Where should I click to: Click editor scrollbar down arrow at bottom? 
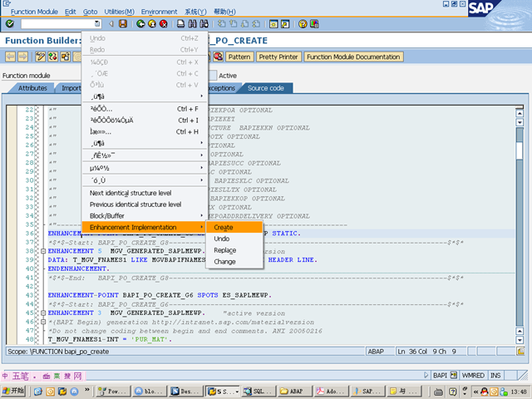tap(520, 340)
